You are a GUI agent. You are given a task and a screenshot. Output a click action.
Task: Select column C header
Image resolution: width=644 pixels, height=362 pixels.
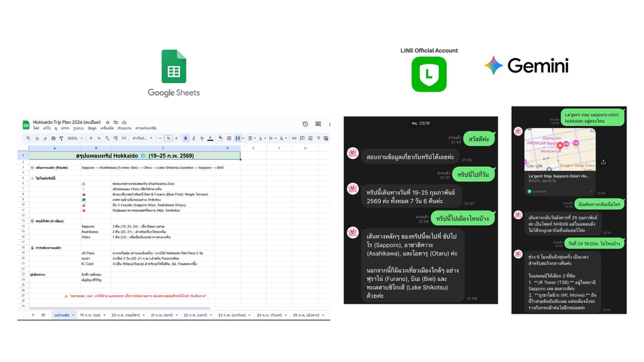pyautogui.click(x=163, y=148)
